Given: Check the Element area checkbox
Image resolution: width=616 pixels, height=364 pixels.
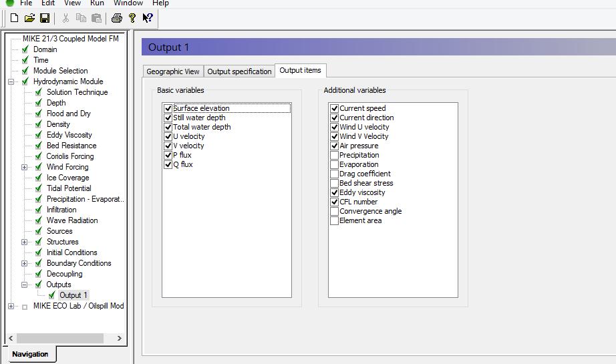Looking at the screenshot, I should click(x=334, y=220).
